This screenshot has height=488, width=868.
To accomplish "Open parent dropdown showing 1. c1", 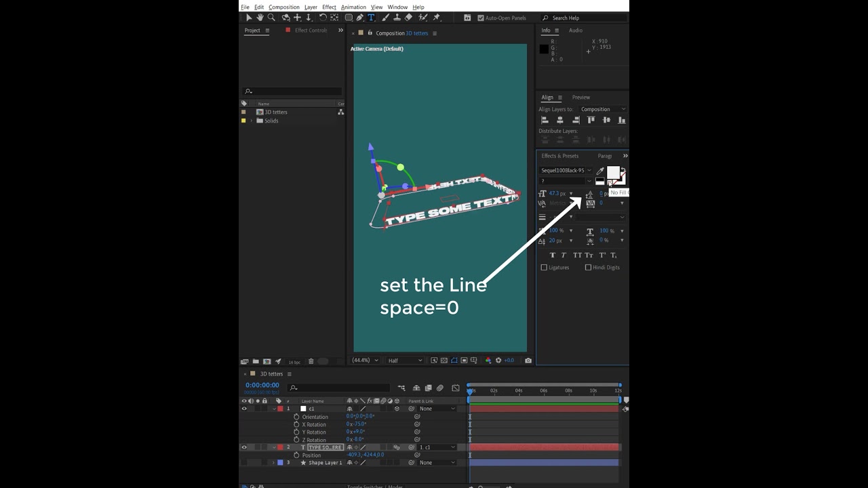I will [437, 447].
